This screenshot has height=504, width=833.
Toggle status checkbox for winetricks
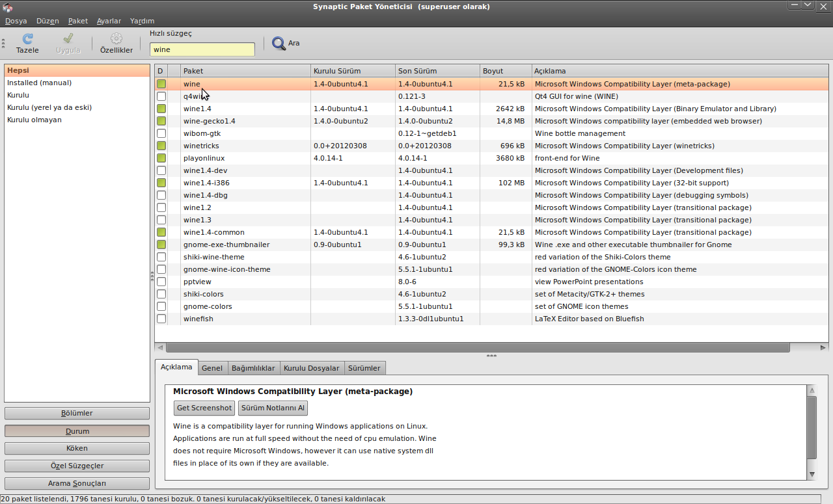161,146
